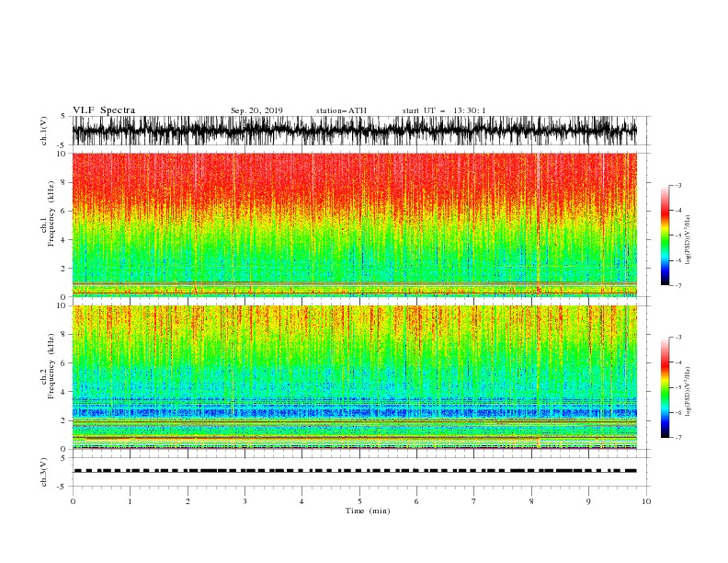Image resolution: width=728 pixels, height=563 pixels.
Task: Click the ch.1 spectrogram panel
Action: [x=354, y=224]
